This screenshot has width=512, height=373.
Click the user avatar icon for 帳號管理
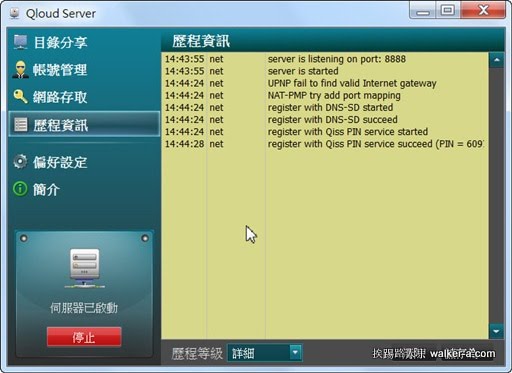pos(21,70)
